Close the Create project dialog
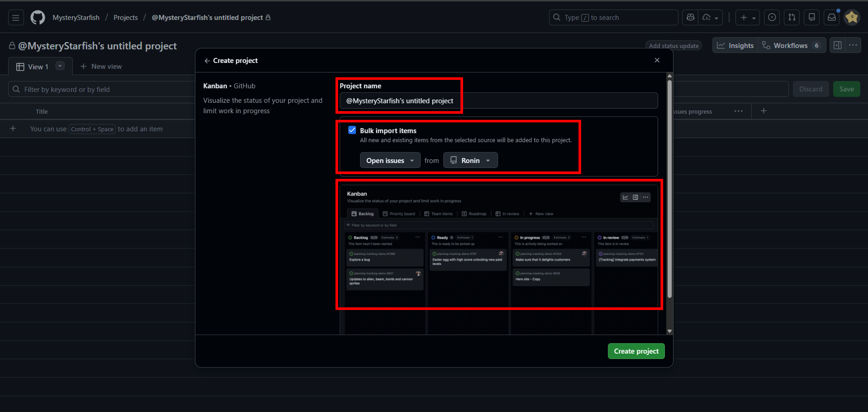The image size is (868, 412). pos(657,60)
